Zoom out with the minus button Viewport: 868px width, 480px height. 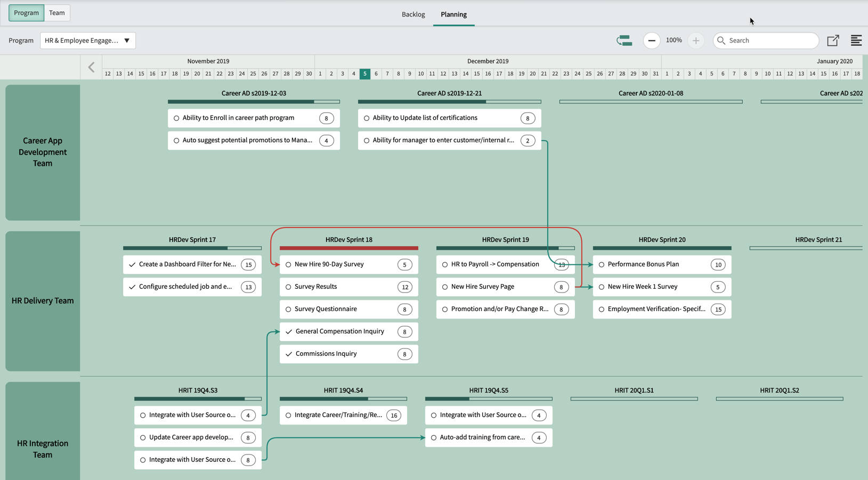click(651, 40)
